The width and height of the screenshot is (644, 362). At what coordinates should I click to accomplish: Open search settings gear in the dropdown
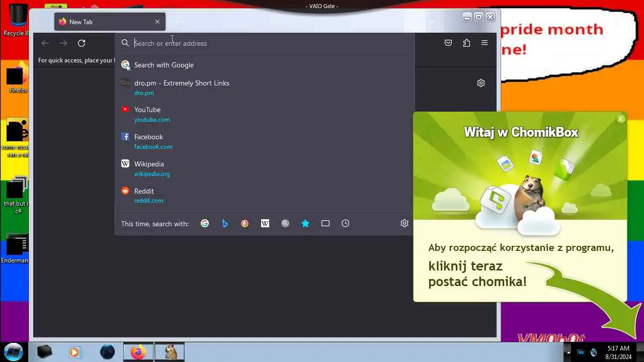[x=405, y=223]
